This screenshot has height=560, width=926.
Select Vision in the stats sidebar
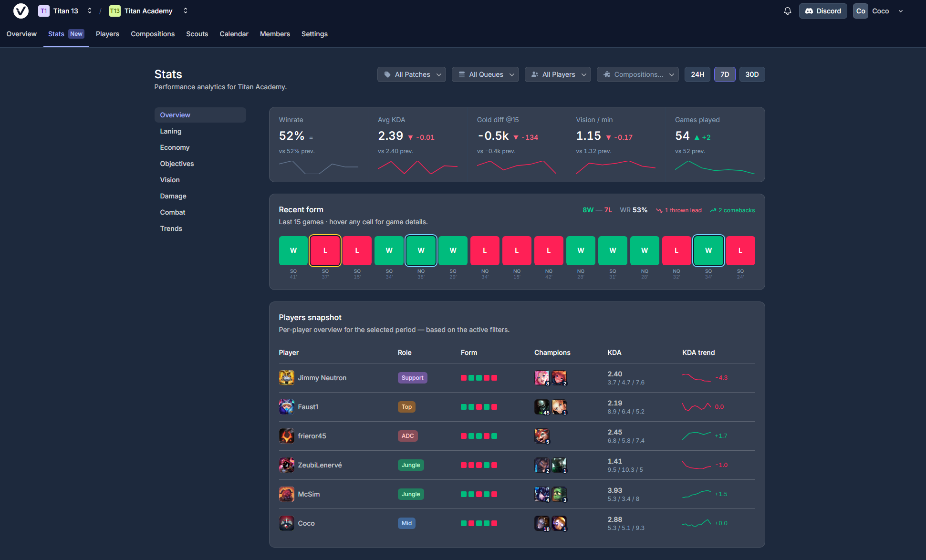200,180
